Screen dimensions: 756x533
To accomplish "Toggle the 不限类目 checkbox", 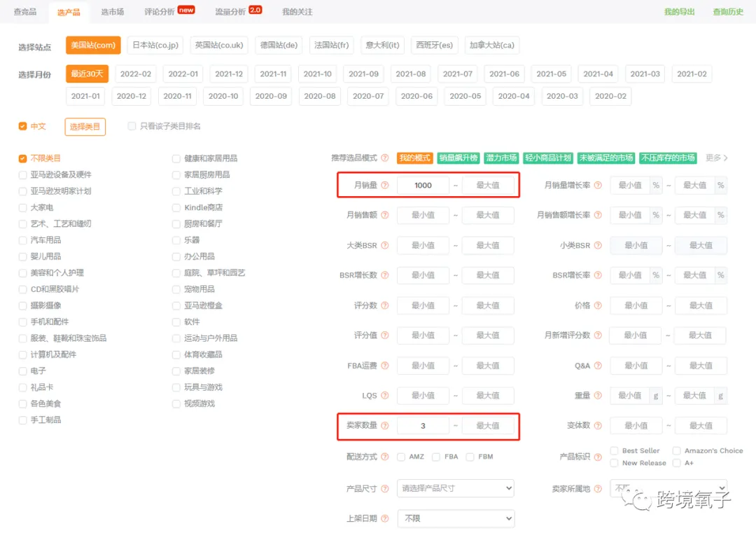I will pyautogui.click(x=22, y=158).
